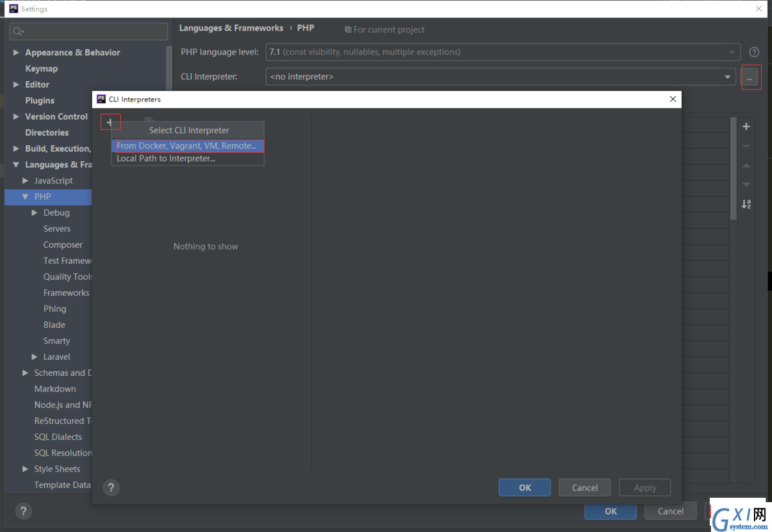
Task: Expand the Editor tree node arrow
Action: (16, 85)
